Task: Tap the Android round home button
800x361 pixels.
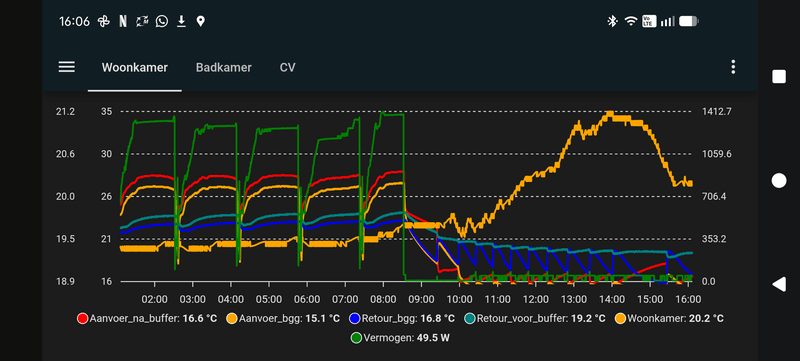Action: (x=779, y=180)
